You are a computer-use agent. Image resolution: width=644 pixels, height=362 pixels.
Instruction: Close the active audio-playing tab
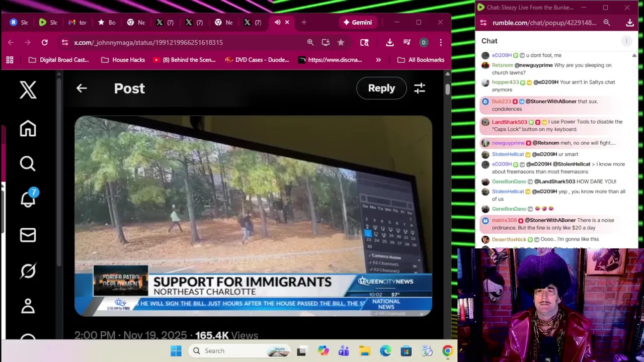coord(287,22)
